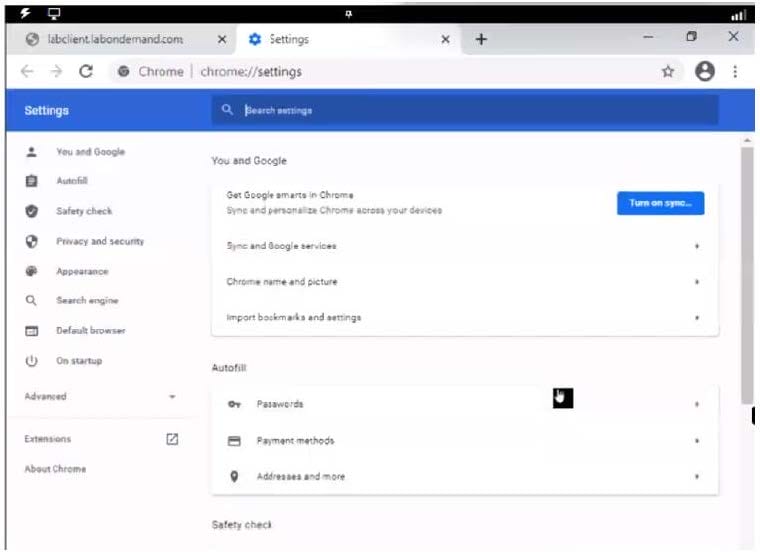The height and width of the screenshot is (552, 760).
Task: Bookmark this page with the star icon
Action: tap(668, 72)
